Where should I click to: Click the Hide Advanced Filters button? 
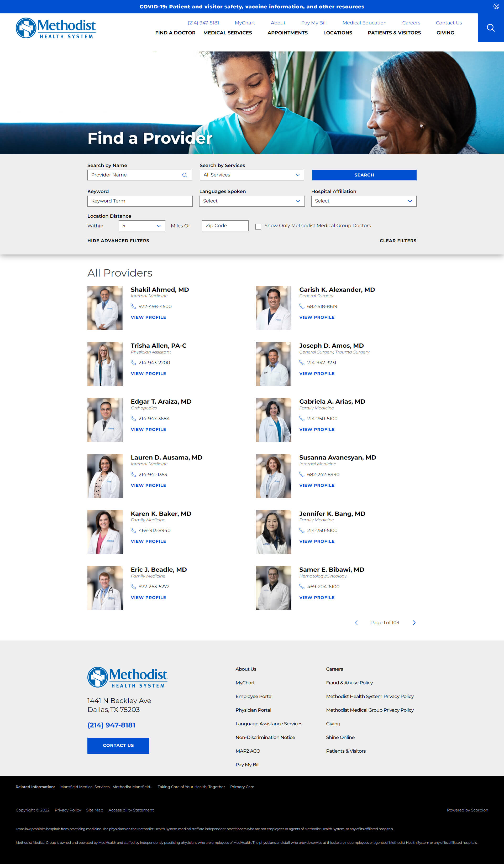click(118, 241)
